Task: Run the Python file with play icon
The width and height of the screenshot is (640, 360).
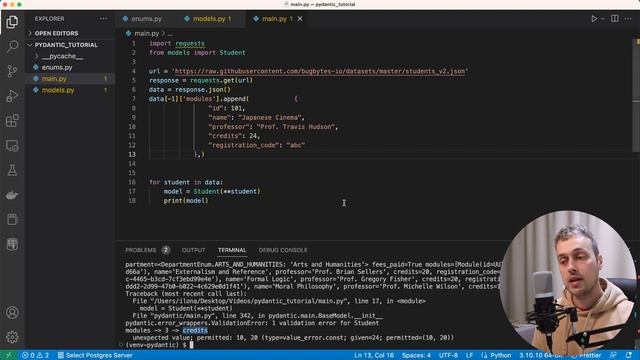Action: [x=594, y=19]
